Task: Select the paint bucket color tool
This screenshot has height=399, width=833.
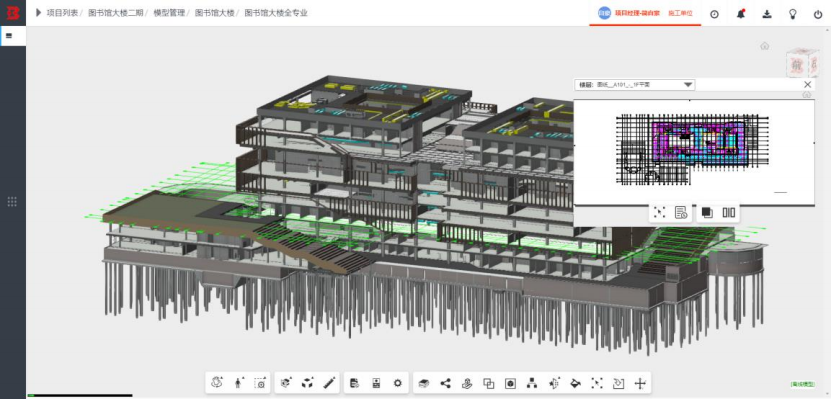Action: (x=575, y=383)
